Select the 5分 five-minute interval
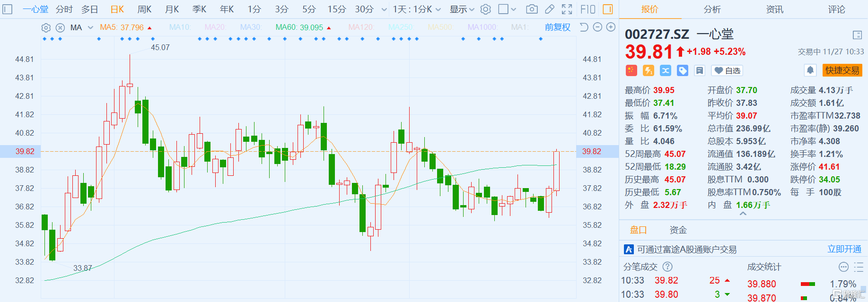This screenshot has height=302, width=868. (x=309, y=9)
